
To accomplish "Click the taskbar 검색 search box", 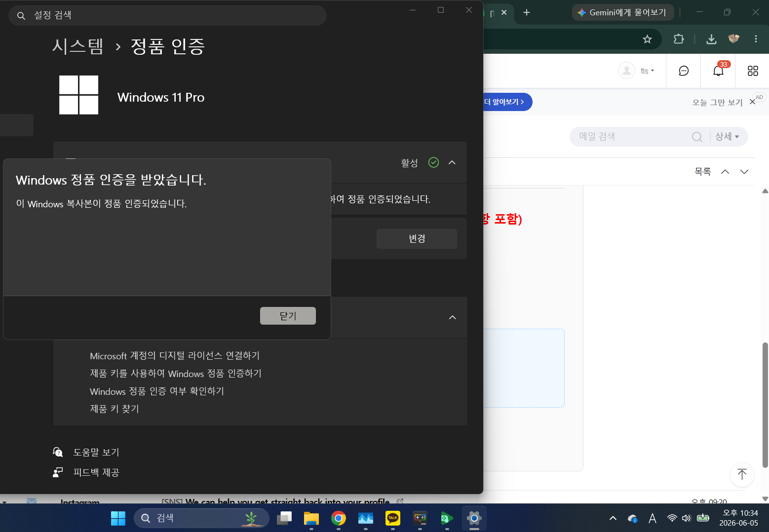I will tap(201, 518).
